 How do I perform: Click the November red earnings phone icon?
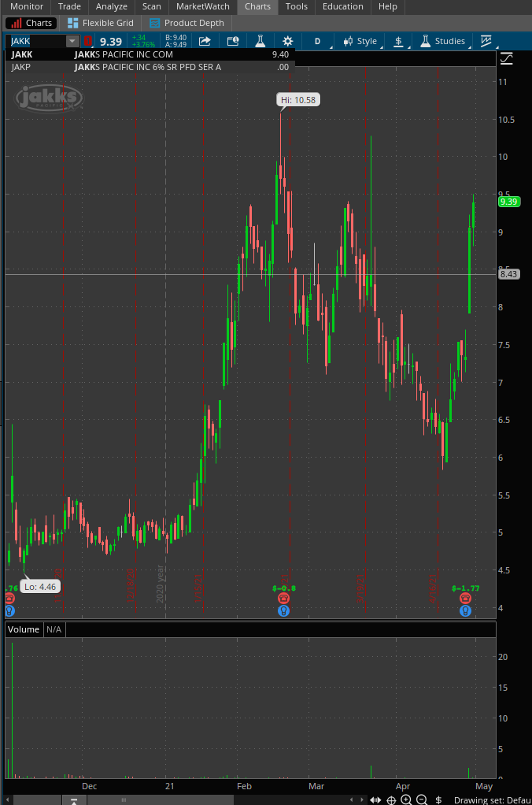click(x=9, y=599)
